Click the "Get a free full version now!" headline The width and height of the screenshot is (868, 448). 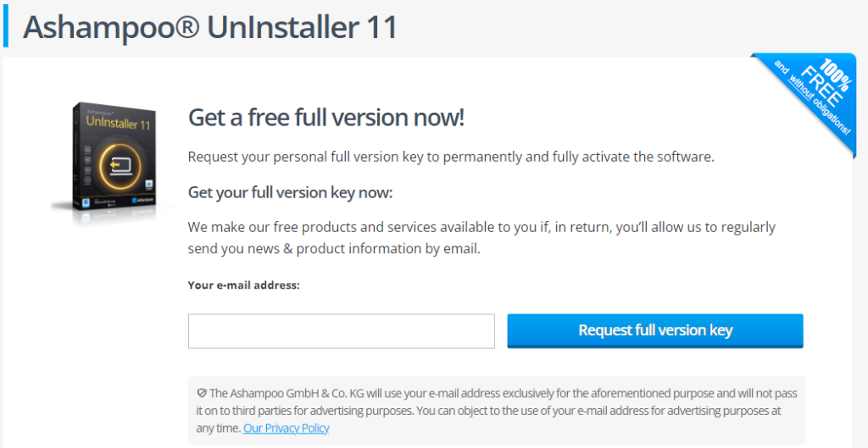(325, 117)
